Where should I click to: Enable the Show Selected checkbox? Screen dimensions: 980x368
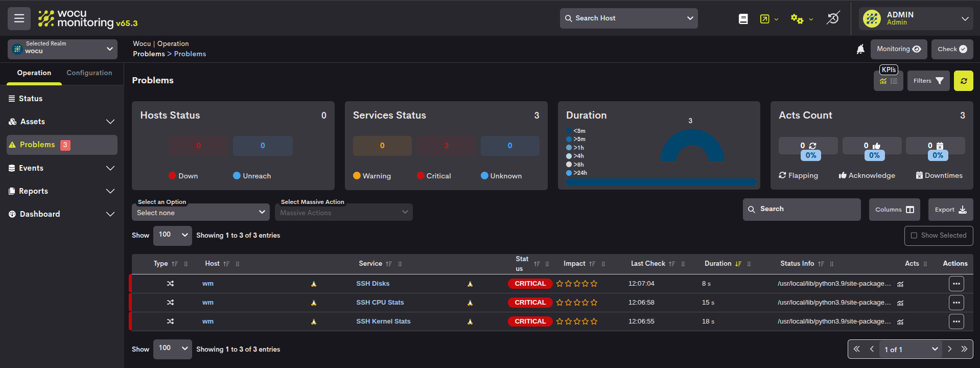click(x=914, y=236)
